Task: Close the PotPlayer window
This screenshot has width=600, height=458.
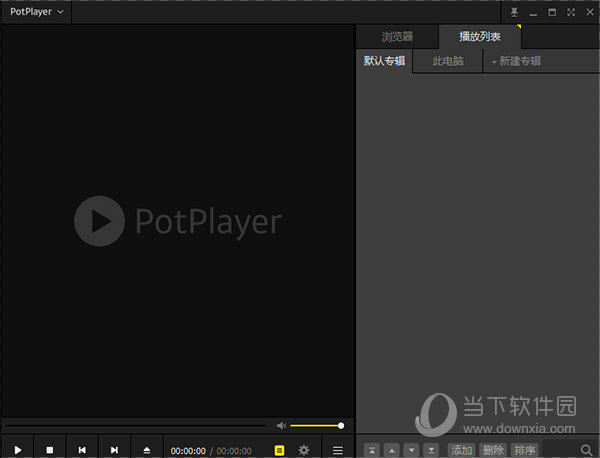Action: [590, 12]
